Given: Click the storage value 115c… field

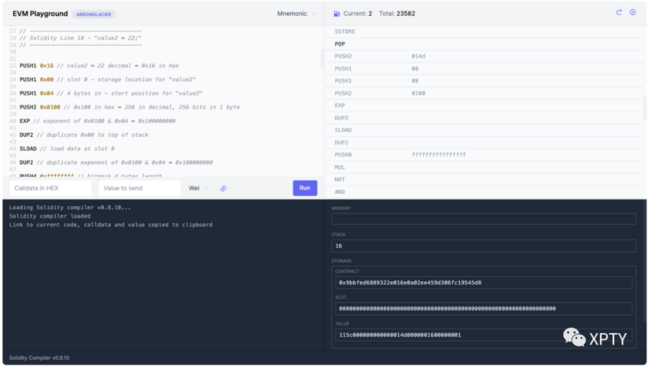Looking at the screenshot, I should [x=484, y=335].
